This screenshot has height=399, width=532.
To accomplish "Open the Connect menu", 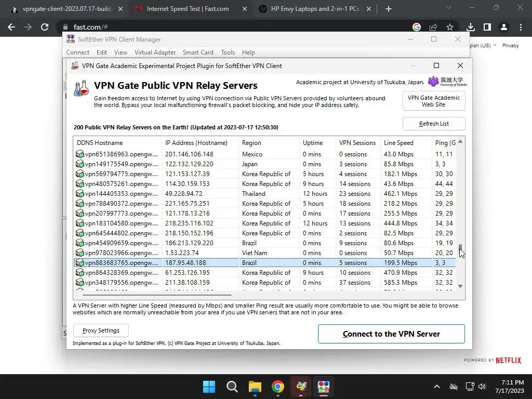I will click(x=78, y=52).
